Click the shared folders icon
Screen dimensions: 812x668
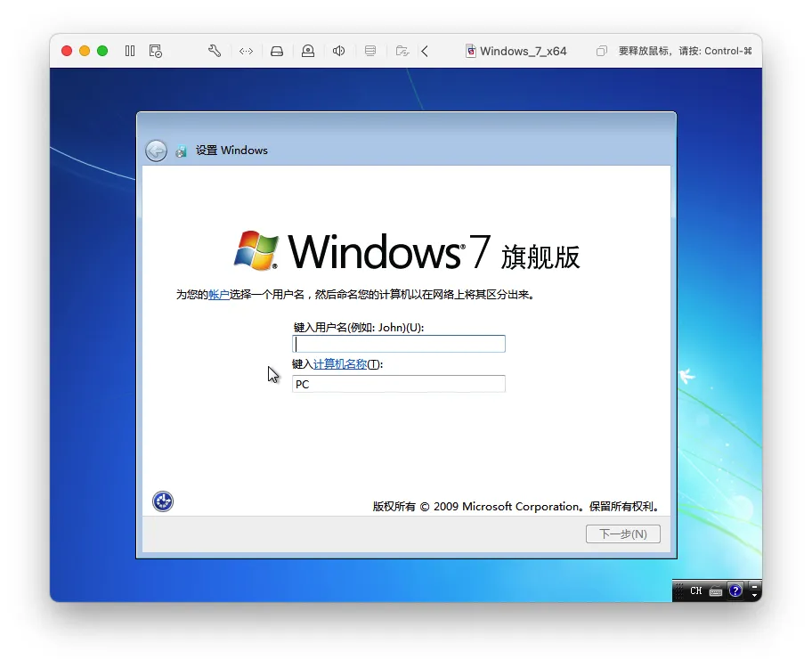402,51
